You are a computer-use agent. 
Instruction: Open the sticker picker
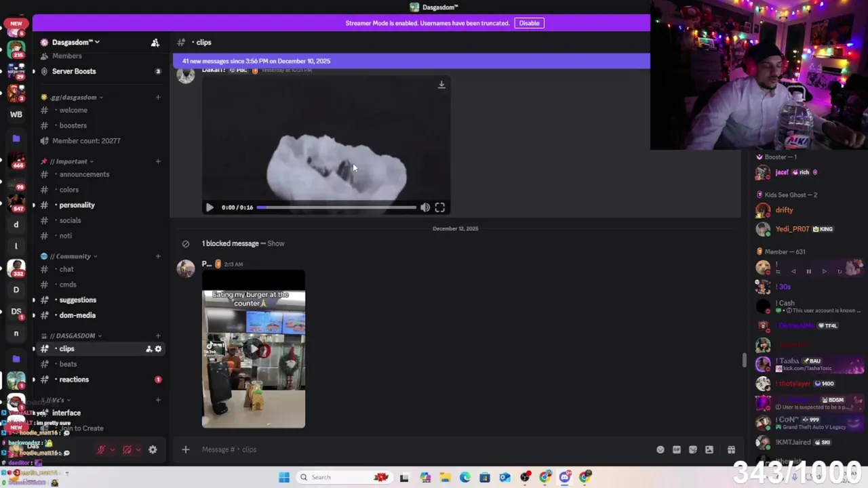[693, 449]
